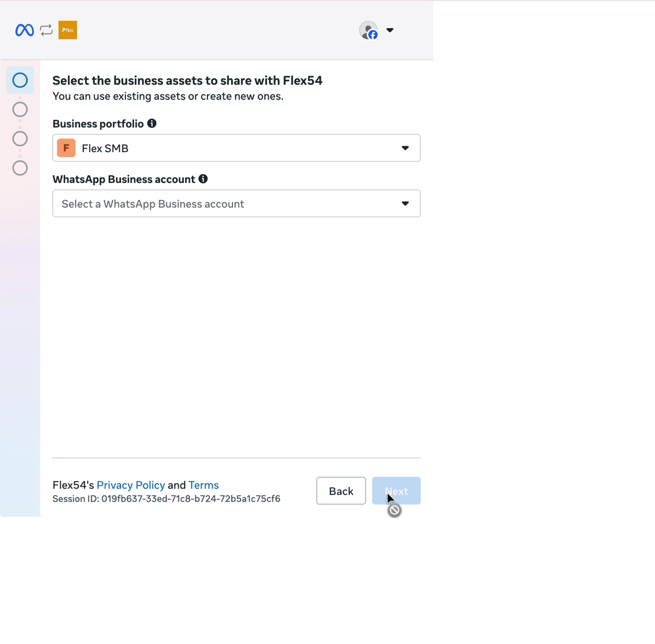This screenshot has height=644, width=655.
Task: Click the Business portfolio label
Action: pos(98,124)
